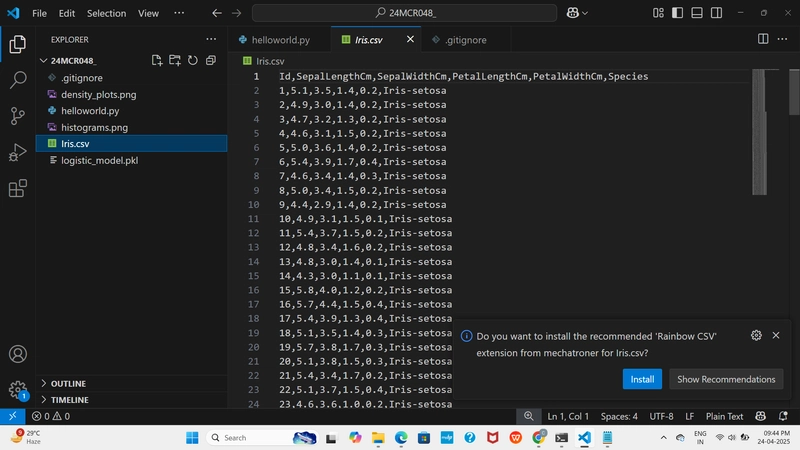Open the File menu
Image resolution: width=800 pixels, height=450 pixels.
tap(39, 13)
